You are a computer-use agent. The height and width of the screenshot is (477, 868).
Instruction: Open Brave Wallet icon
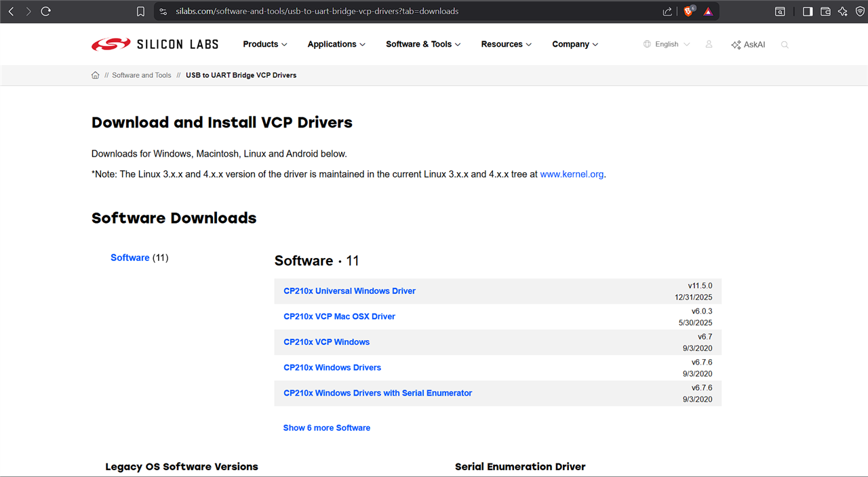click(x=825, y=12)
